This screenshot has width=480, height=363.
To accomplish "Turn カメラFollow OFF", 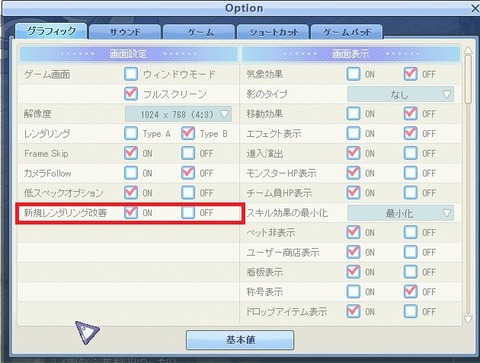I will tap(188, 173).
